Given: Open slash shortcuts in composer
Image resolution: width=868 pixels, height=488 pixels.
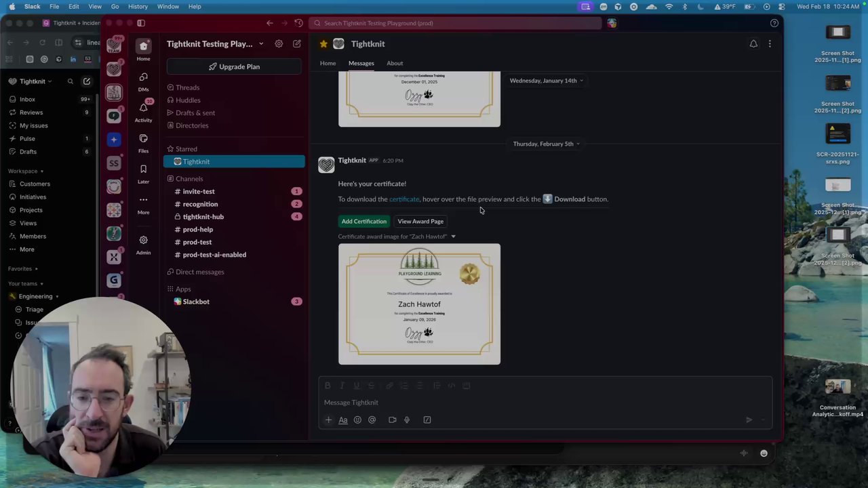Looking at the screenshot, I should tap(427, 420).
